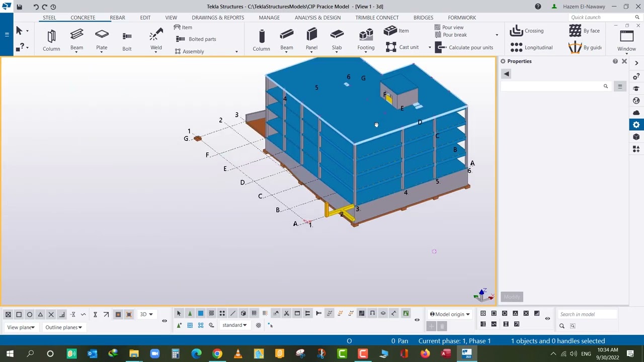Pick the concrete Slab tool

coord(337,40)
